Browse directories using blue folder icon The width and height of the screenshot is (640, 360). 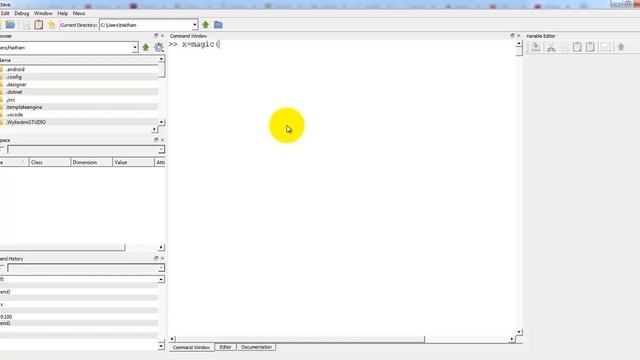pyautogui.click(x=218, y=25)
